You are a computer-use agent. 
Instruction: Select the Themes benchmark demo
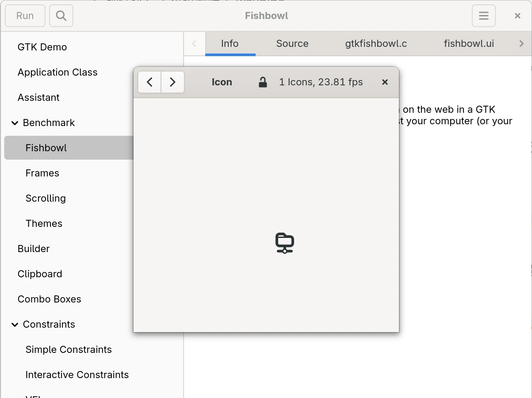pyautogui.click(x=44, y=224)
